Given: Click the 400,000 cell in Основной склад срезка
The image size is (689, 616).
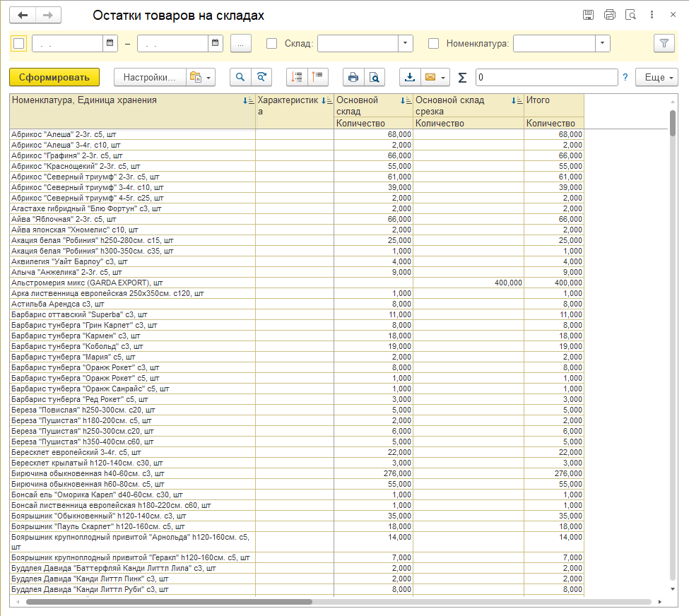Looking at the screenshot, I should point(469,283).
